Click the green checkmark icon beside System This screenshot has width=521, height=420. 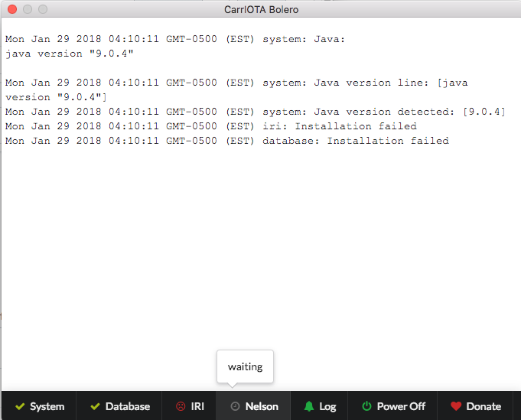click(x=20, y=406)
